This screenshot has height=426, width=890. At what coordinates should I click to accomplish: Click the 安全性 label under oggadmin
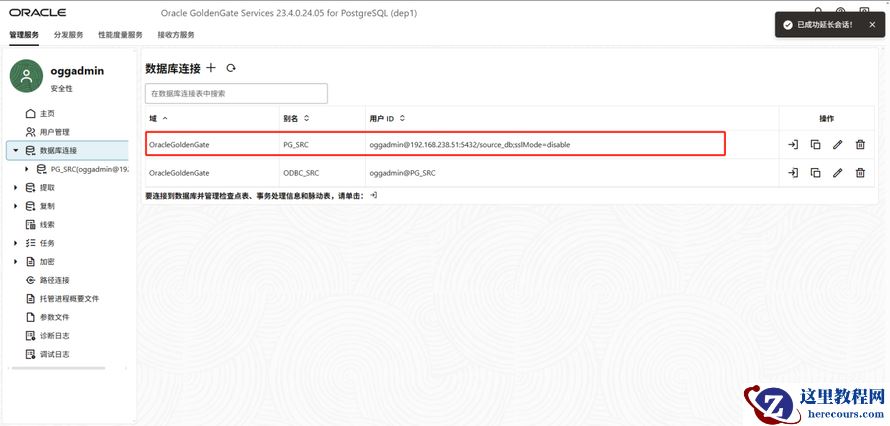pyautogui.click(x=61, y=88)
